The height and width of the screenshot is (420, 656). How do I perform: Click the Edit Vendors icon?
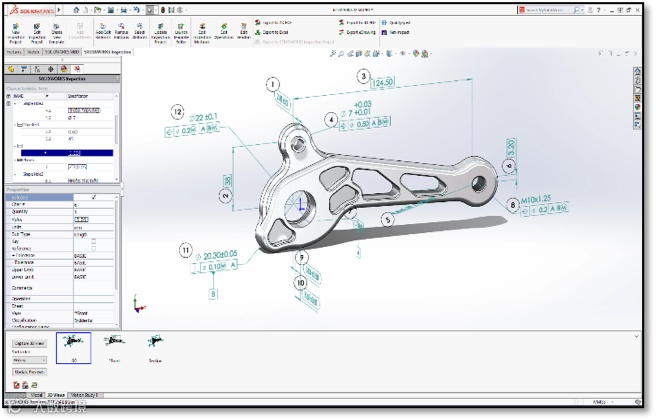tap(244, 26)
